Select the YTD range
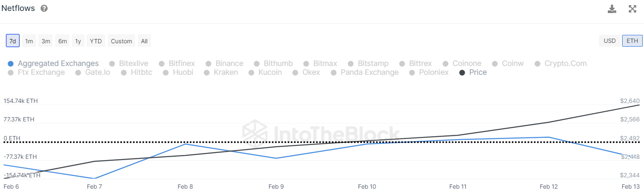The image size is (644, 192). tap(96, 41)
